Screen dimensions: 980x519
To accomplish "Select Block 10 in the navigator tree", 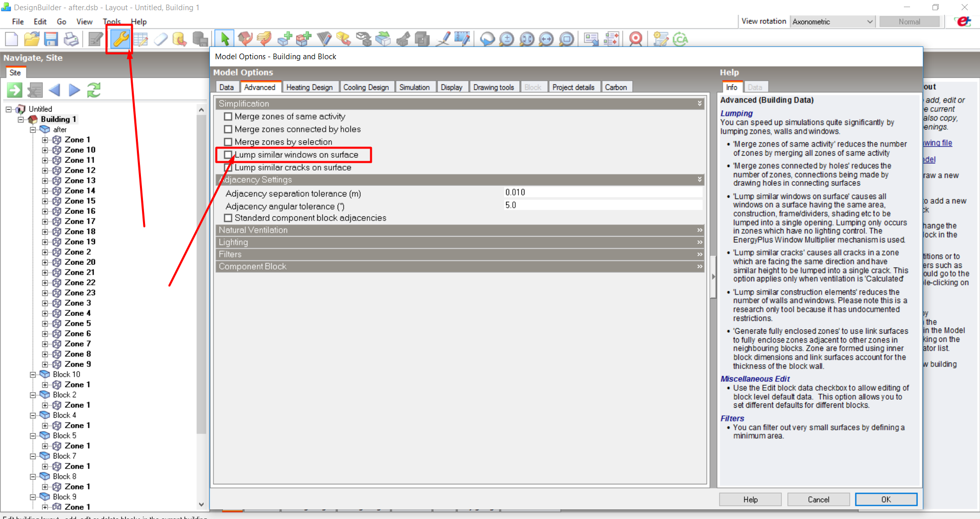I will pyautogui.click(x=66, y=375).
